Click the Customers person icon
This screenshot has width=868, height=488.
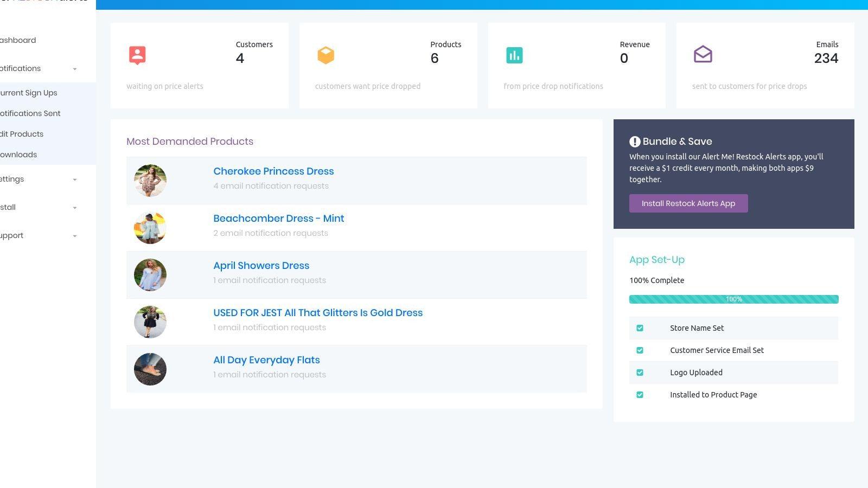point(137,55)
